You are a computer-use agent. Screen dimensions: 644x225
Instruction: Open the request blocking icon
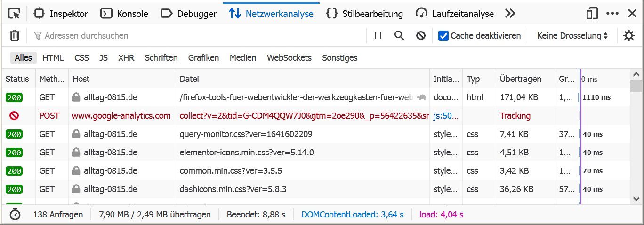click(421, 36)
